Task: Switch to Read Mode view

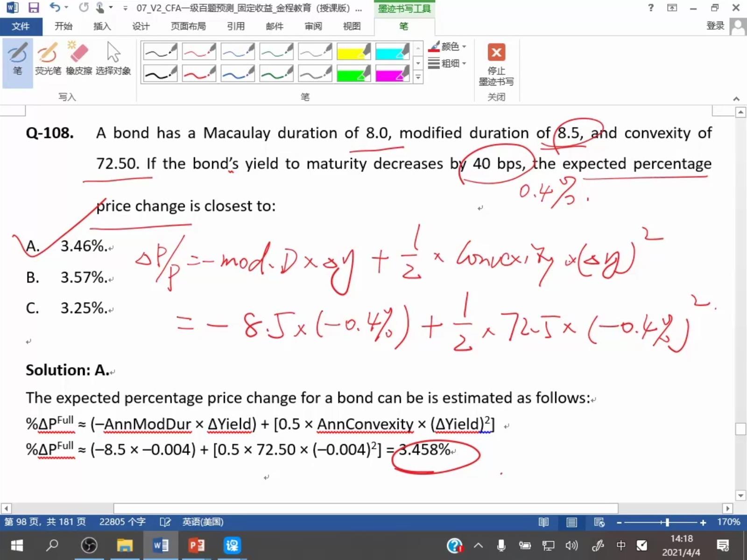Action: [543, 522]
